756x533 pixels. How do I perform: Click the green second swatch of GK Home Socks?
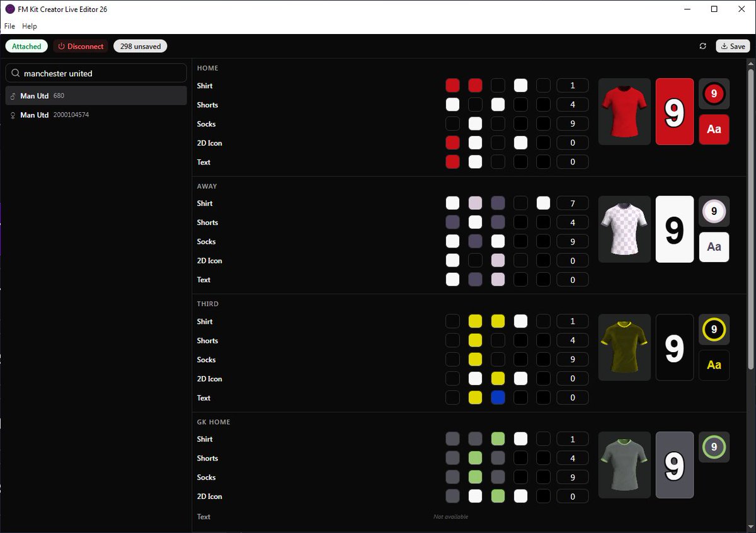click(475, 477)
